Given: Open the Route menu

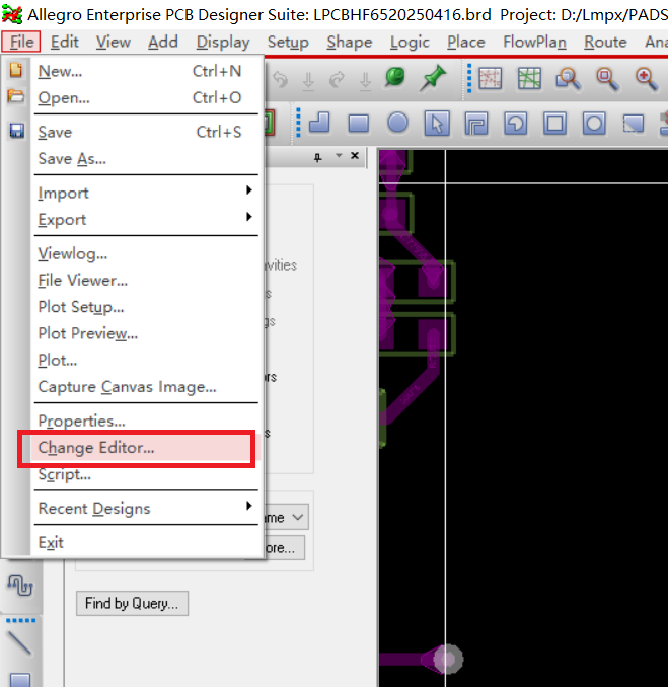Looking at the screenshot, I should (x=605, y=42).
